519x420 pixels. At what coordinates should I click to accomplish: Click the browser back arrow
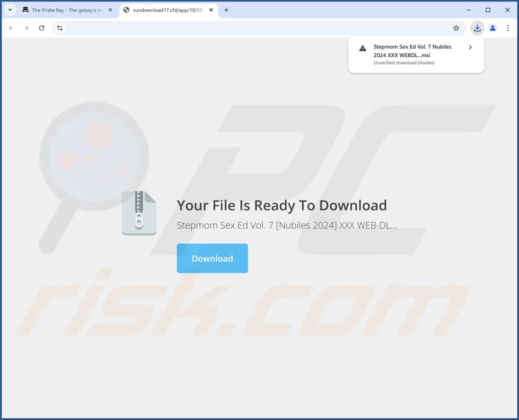pyautogui.click(x=11, y=28)
